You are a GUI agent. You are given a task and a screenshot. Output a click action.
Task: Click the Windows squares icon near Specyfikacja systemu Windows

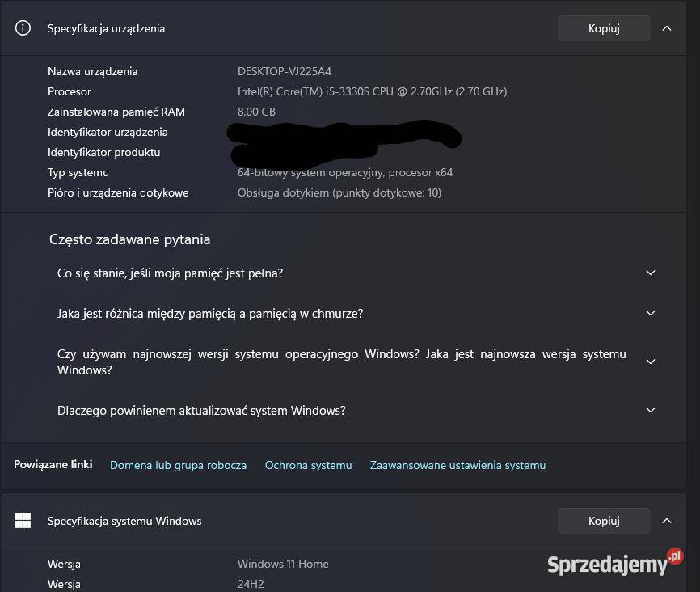pyautogui.click(x=22, y=520)
